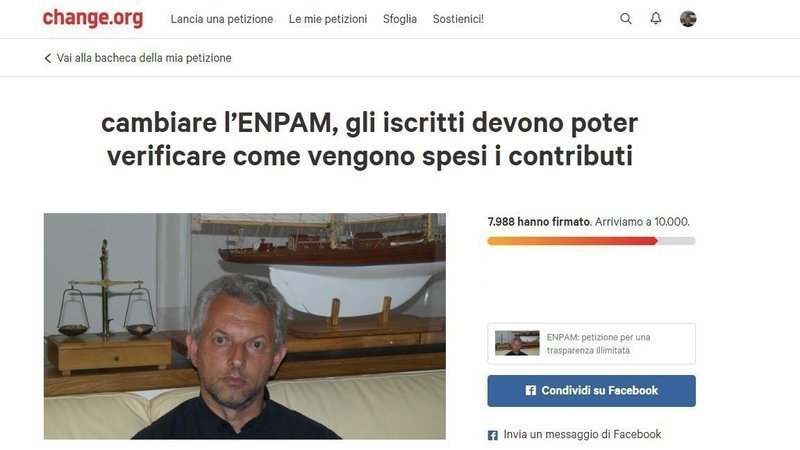Click the main petition photo
The width and height of the screenshot is (800, 450).
coord(244,326)
